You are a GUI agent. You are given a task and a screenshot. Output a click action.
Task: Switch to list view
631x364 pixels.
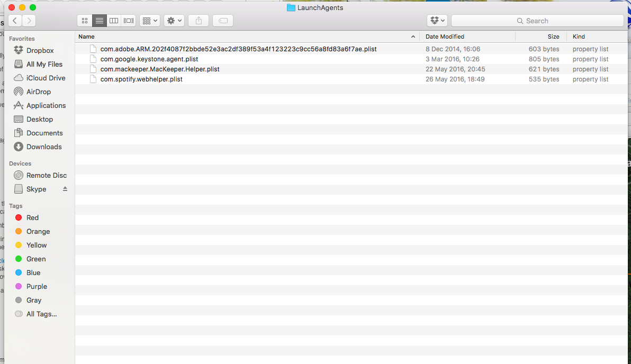click(100, 21)
